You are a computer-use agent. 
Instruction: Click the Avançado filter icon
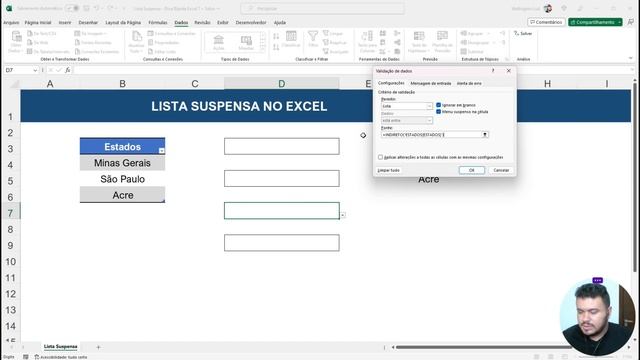point(326,51)
